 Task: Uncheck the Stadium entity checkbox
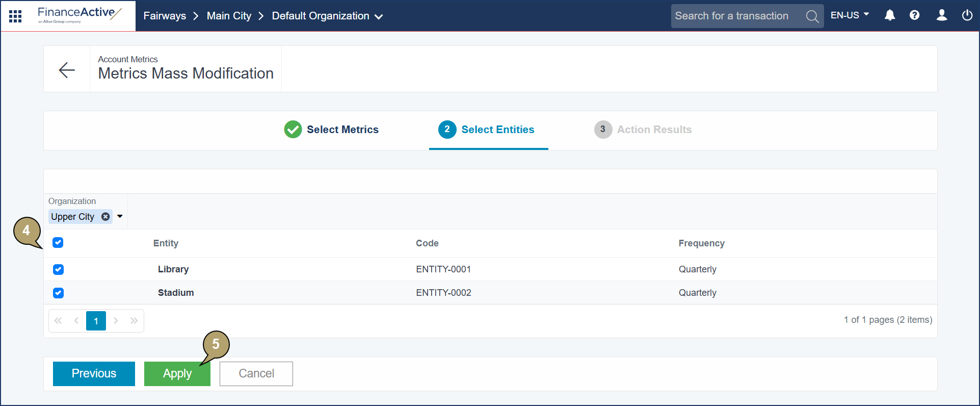tap(58, 293)
